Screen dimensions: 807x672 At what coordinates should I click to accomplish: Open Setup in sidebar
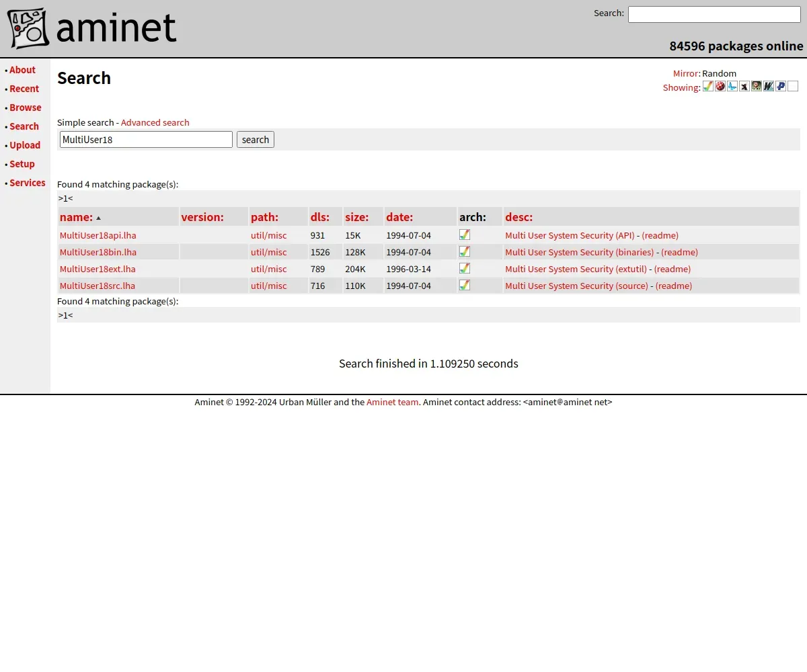tap(22, 164)
